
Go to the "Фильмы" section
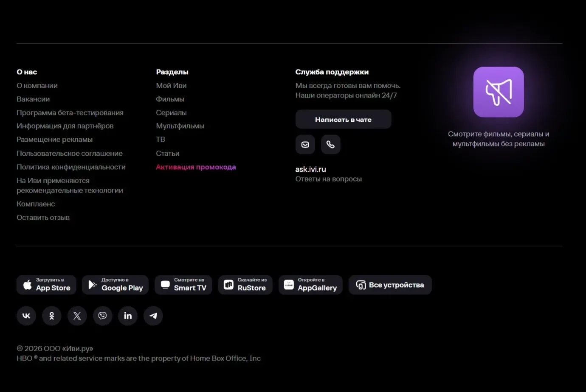coord(170,99)
